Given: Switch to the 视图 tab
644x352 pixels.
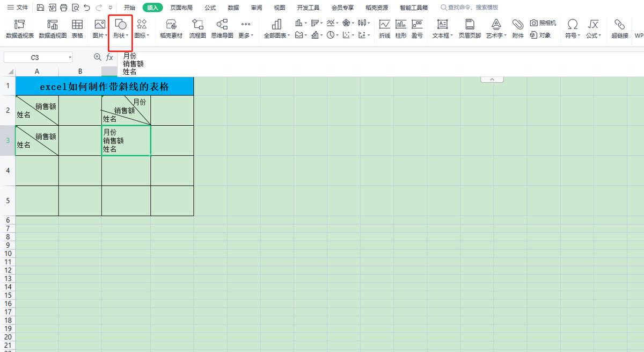Looking at the screenshot, I should click(x=280, y=8).
